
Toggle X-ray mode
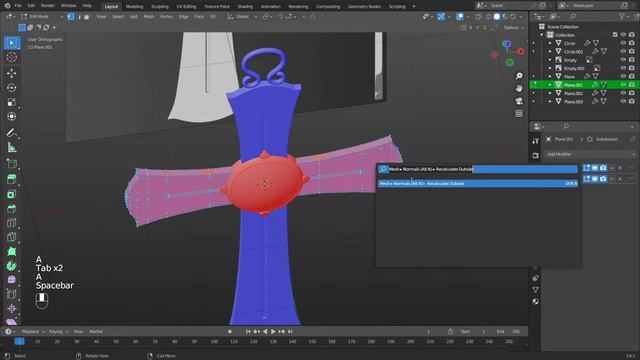point(478,17)
